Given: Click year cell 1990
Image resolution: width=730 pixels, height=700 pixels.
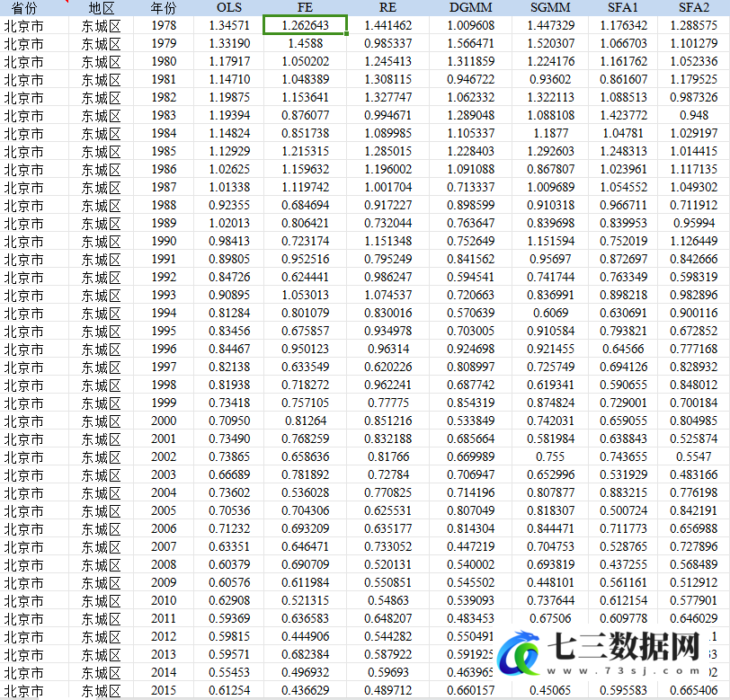Looking at the screenshot, I should click(x=164, y=241).
